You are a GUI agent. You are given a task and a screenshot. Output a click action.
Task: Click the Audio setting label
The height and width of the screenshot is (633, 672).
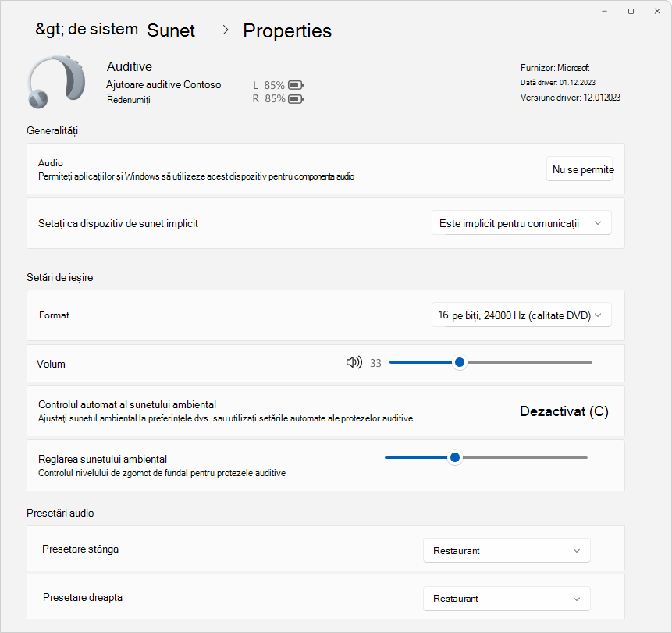(51, 163)
